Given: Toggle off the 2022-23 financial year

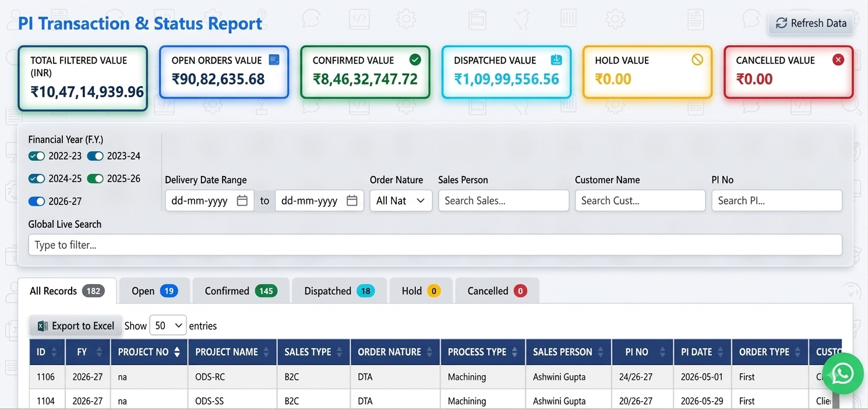Looking at the screenshot, I should (x=37, y=156).
